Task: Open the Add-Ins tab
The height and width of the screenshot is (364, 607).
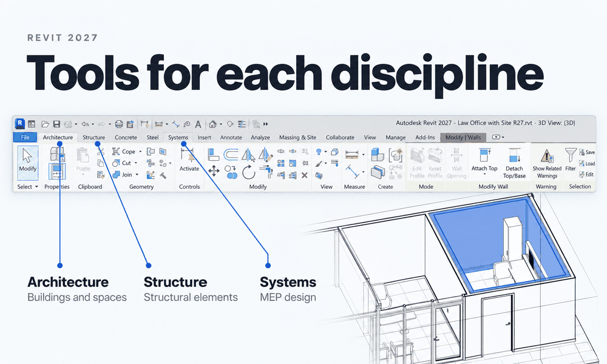Action: 425,137
